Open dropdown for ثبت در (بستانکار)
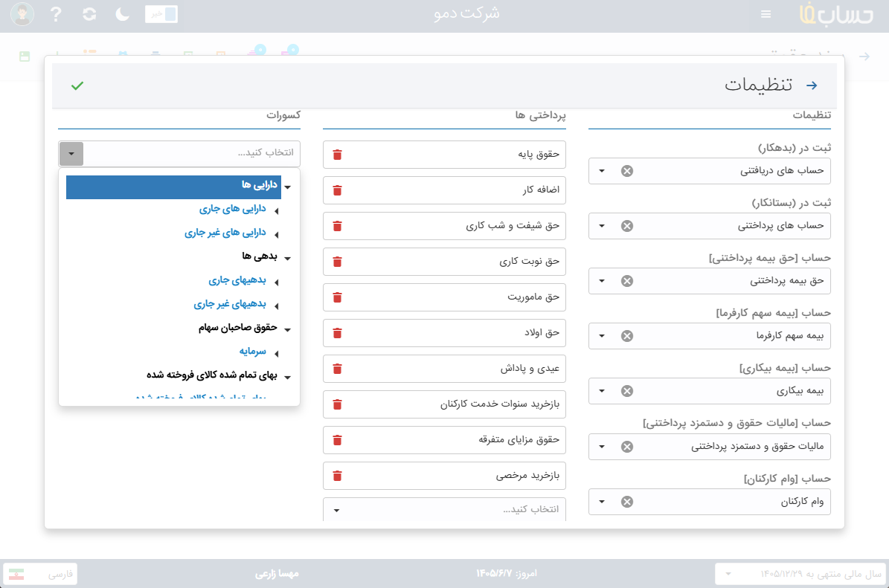 [602, 226]
